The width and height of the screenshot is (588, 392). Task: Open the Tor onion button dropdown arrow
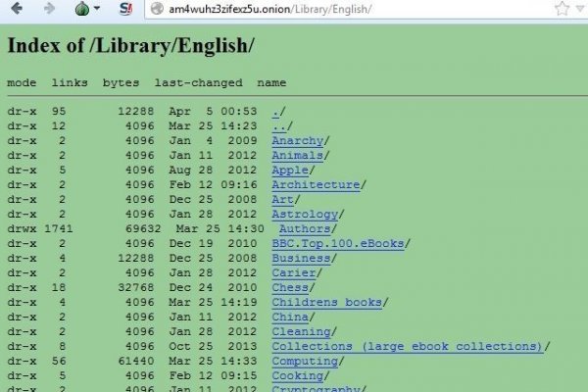point(98,10)
